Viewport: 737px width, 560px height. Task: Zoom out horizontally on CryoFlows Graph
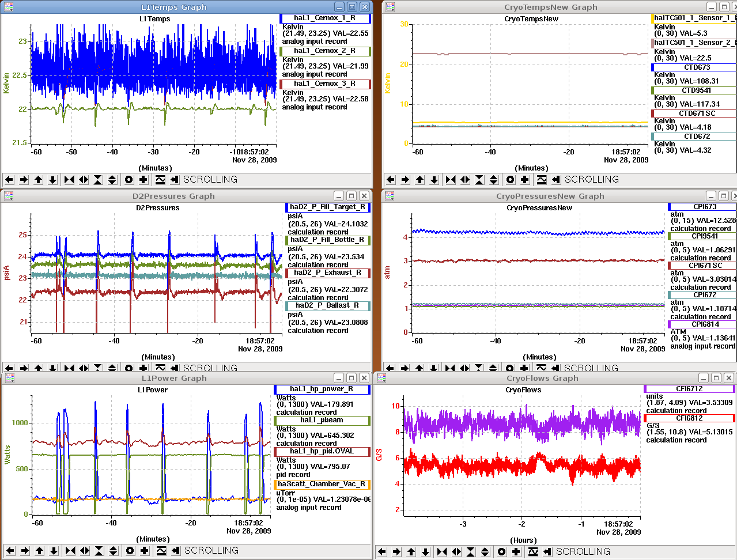pyautogui.click(x=456, y=552)
